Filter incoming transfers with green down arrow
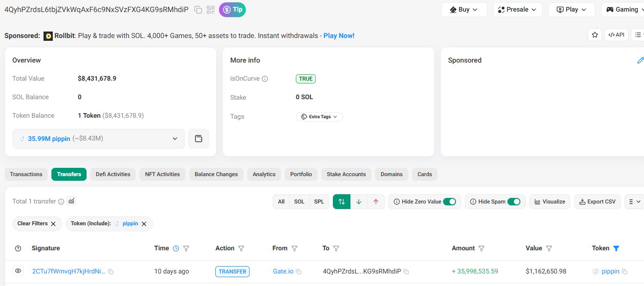The image size is (644, 286). pyautogui.click(x=359, y=202)
